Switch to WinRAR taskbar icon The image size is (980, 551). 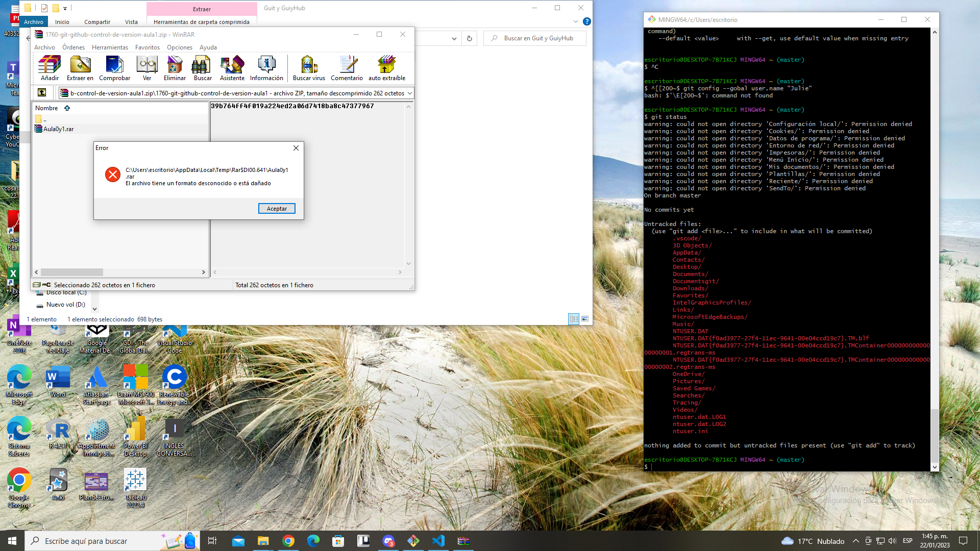point(463,541)
